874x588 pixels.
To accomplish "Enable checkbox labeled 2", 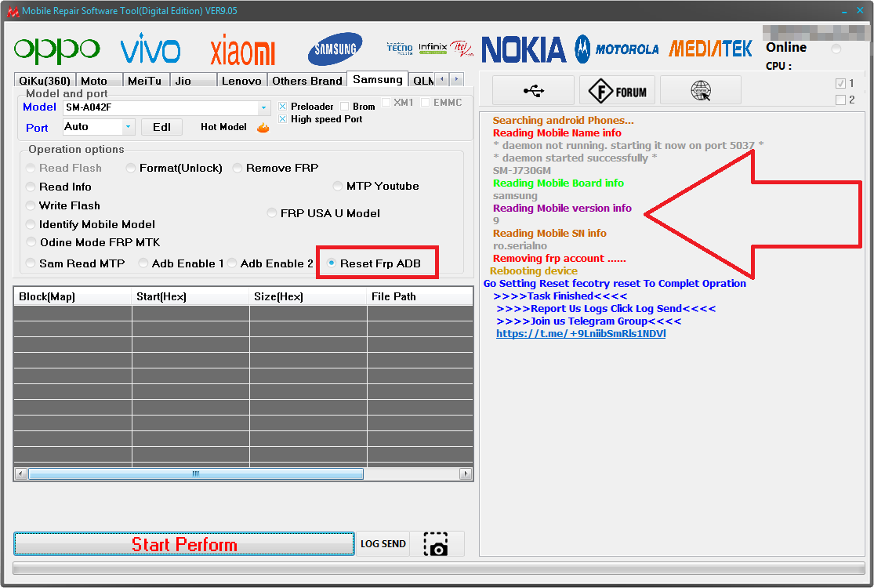I will (x=840, y=100).
